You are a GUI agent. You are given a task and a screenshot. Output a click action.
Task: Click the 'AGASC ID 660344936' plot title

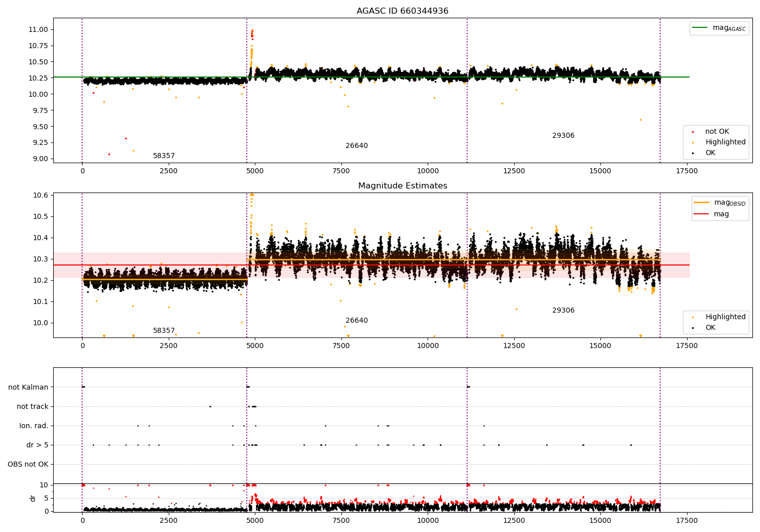[402, 11]
